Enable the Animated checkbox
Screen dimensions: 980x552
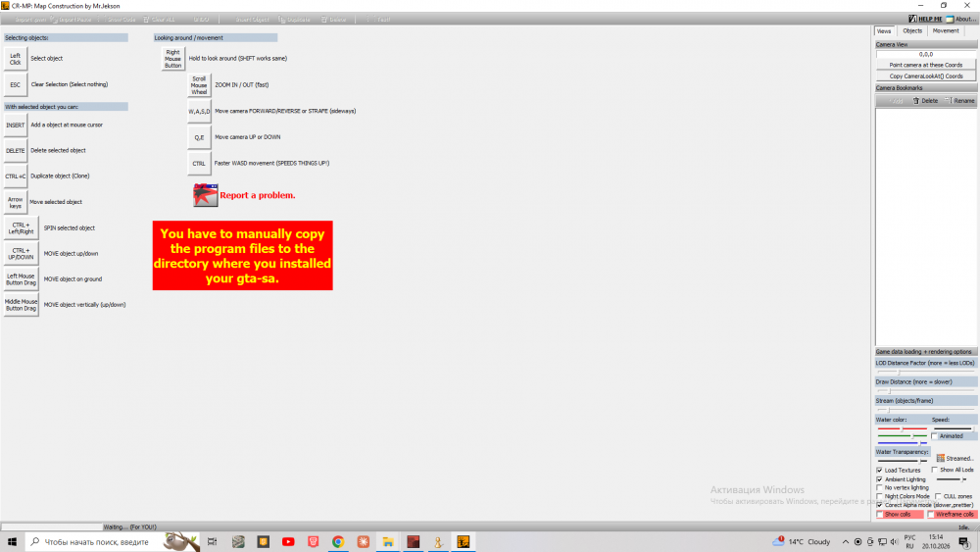[x=935, y=436]
